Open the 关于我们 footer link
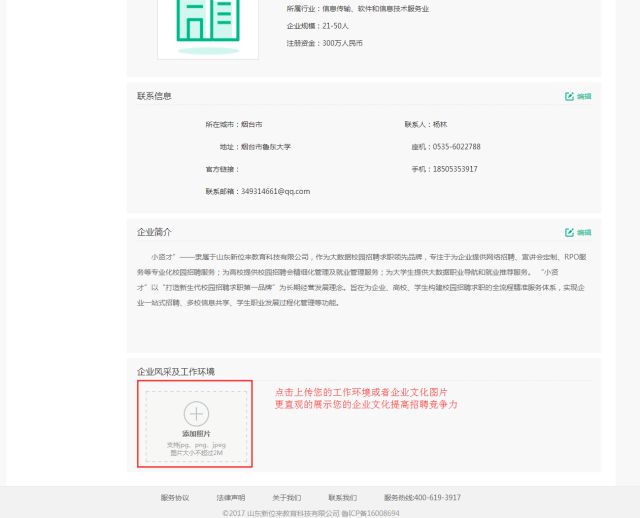This screenshot has height=518, width=640. tap(287, 498)
